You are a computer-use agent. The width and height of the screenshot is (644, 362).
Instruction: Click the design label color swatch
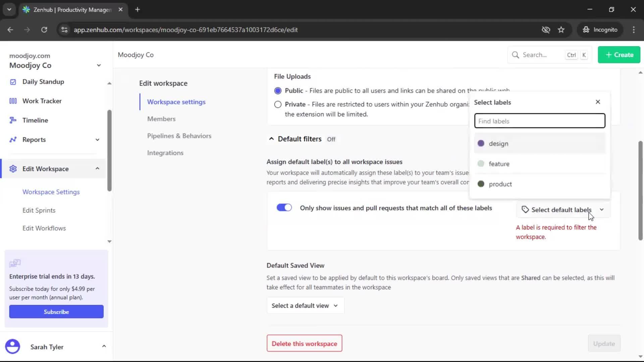click(481, 143)
